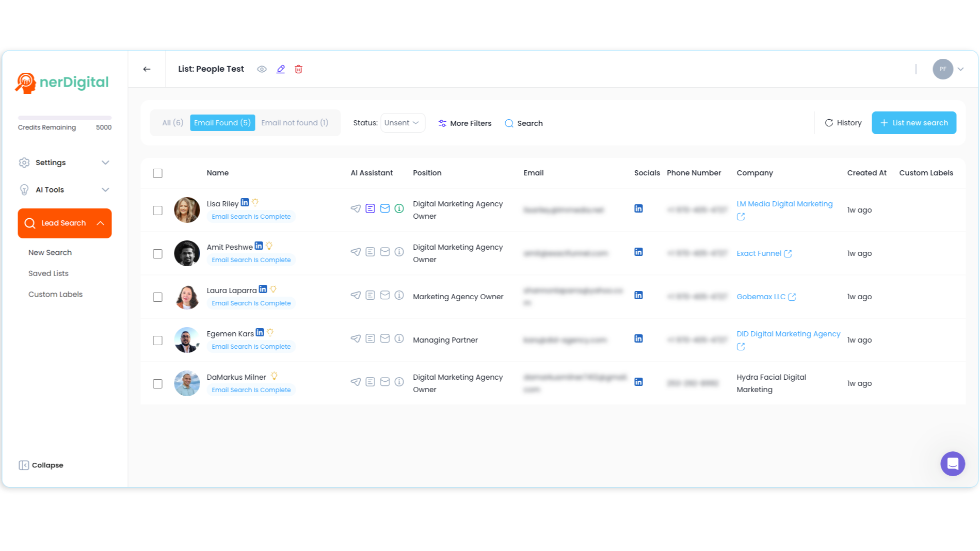Open the Exact Funnel company link
This screenshot has height=551, width=980.
[x=759, y=253]
